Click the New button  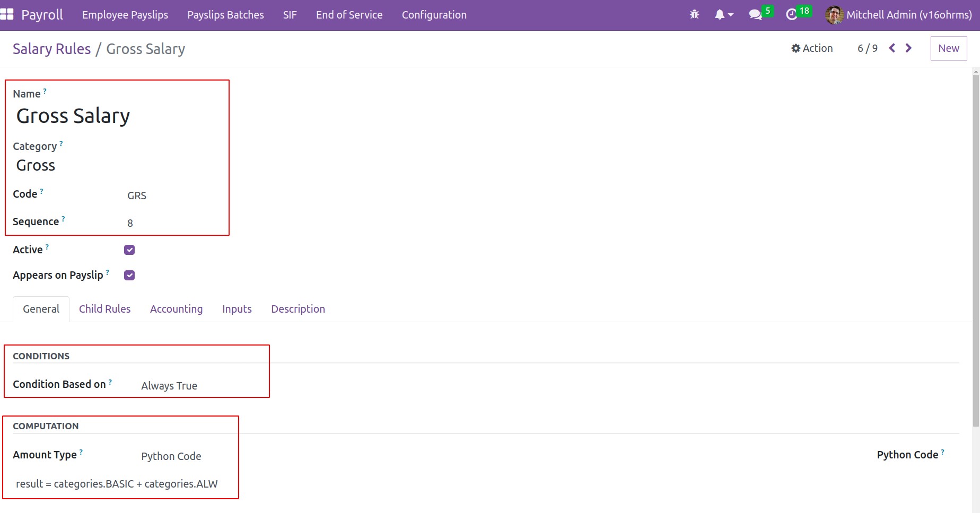coord(948,48)
